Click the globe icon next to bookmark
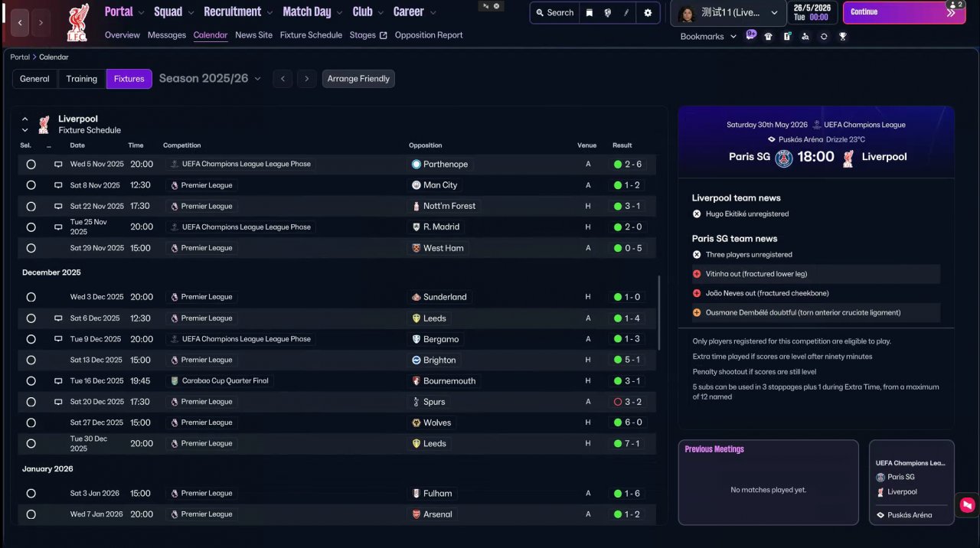Viewport: 980px width, 548px height. click(x=607, y=13)
